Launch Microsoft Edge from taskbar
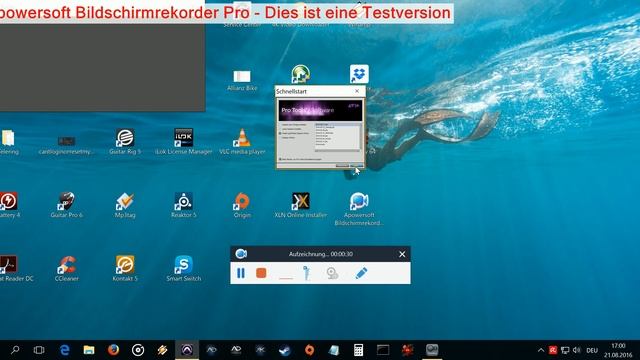640x360 pixels. click(x=64, y=350)
